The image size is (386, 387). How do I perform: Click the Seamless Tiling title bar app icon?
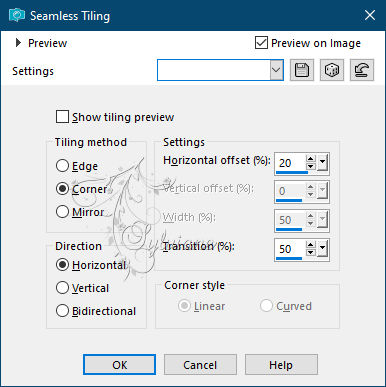click(17, 15)
